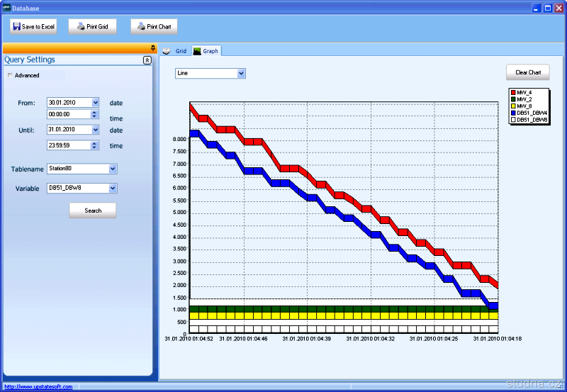Click the blue DB51_DBW4 legend swatch
This screenshot has width=567, height=392.
(513, 113)
